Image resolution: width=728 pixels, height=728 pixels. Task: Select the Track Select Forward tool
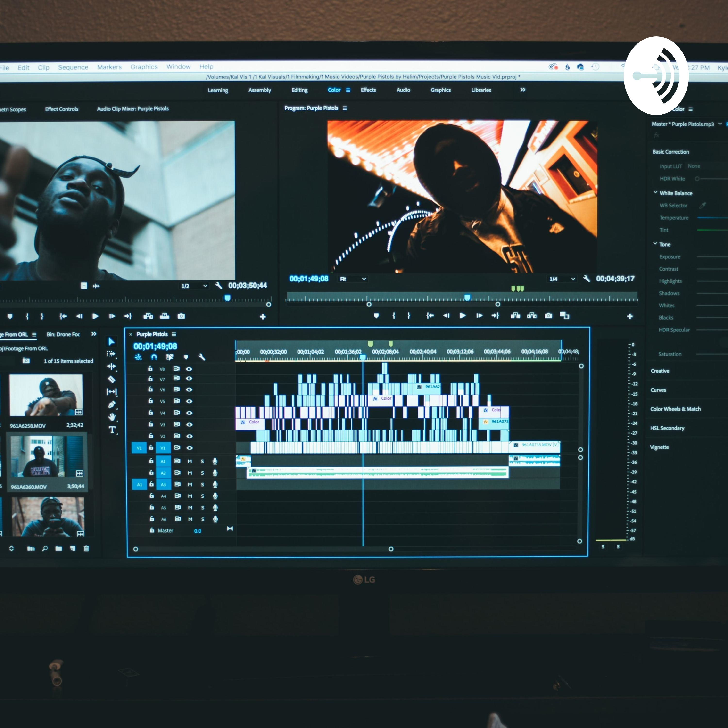[x=111, y=354]
